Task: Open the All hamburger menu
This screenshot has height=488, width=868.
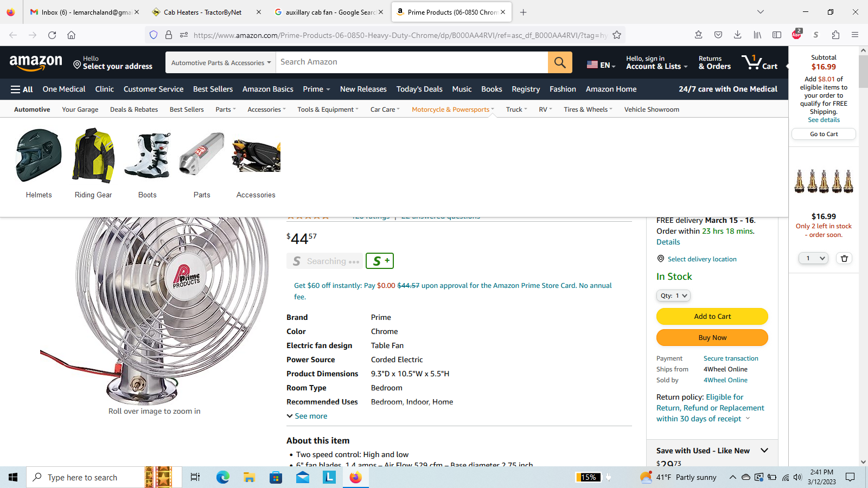Action: pos(22,89)
